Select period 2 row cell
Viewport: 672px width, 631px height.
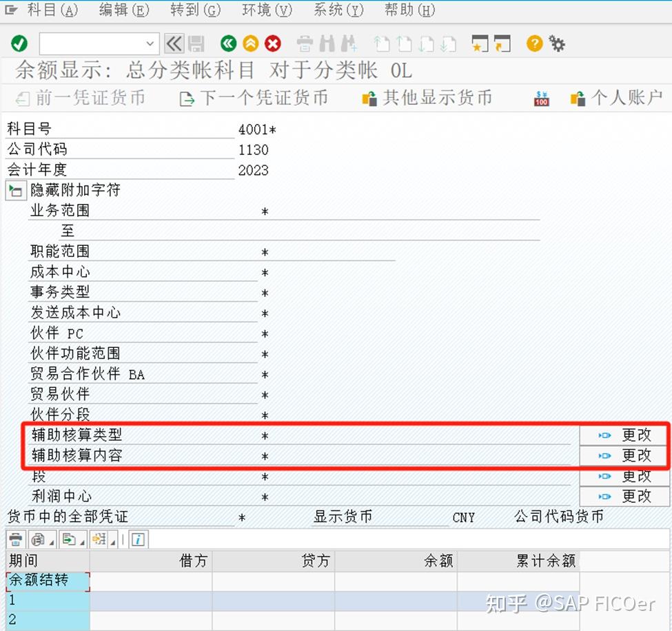tap(48, 620)
